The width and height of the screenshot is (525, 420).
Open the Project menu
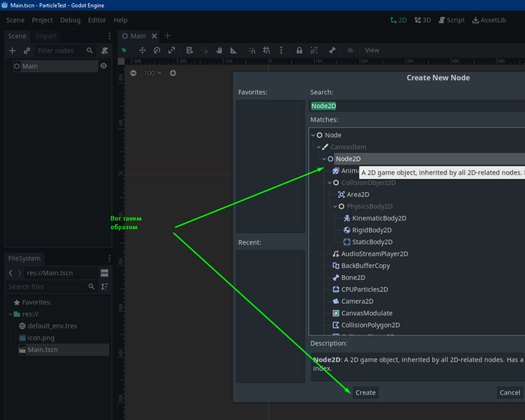point(43,20)
